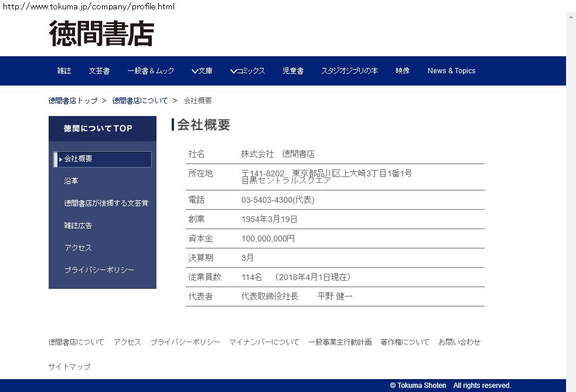The width and height of the screenshot is (576, 392).
Task: Go to 一般書＆ムック section
Action: 151,71
